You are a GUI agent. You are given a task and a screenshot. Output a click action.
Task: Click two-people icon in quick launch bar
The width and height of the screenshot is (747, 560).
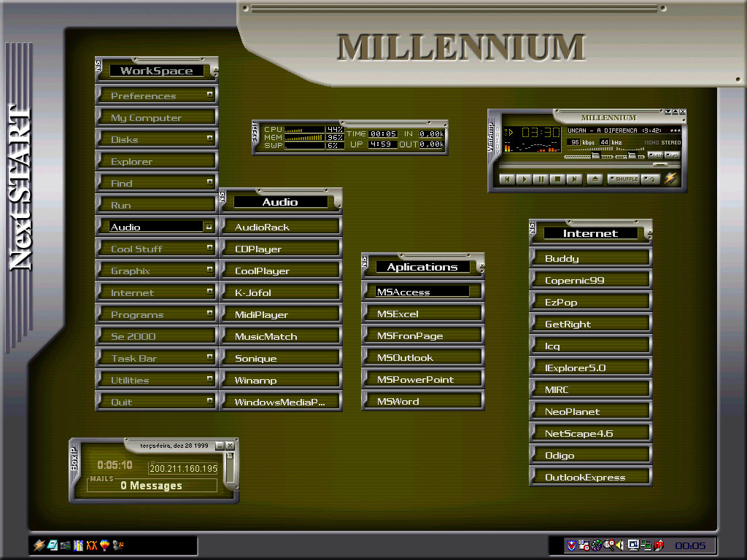click(118, 545)
